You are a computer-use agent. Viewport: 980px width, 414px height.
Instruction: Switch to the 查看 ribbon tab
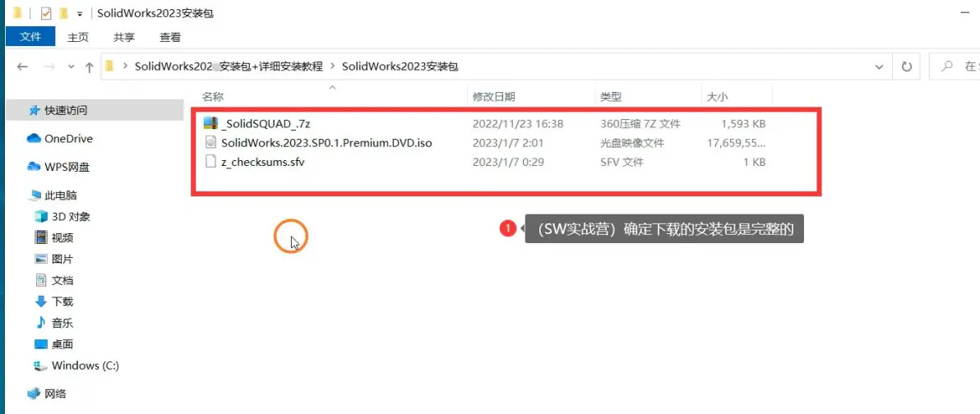[170, 38]
